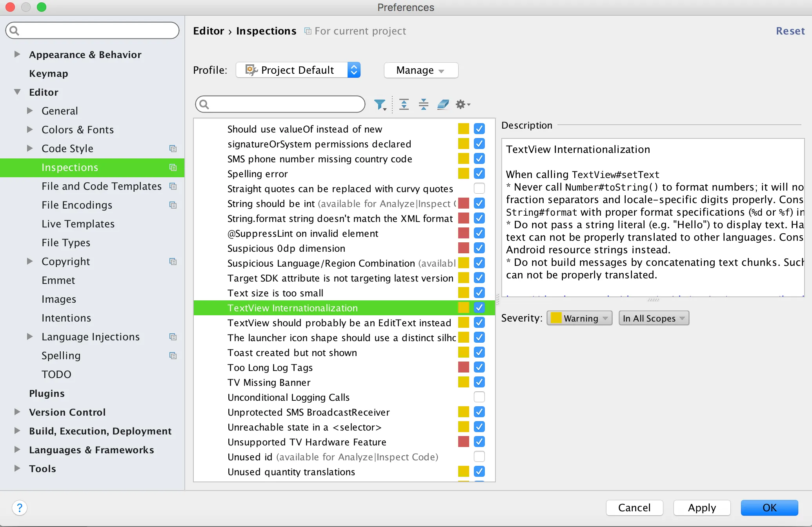Select Keymap in the settings sidebar
This screenshot has width=812, height=527.
pyautogui.click(x=49, y=73)
